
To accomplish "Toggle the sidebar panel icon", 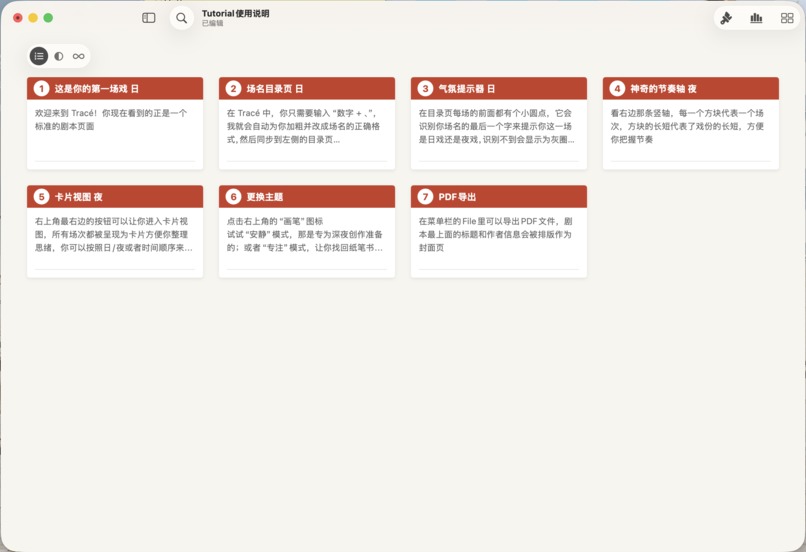I will click(149, 18).
